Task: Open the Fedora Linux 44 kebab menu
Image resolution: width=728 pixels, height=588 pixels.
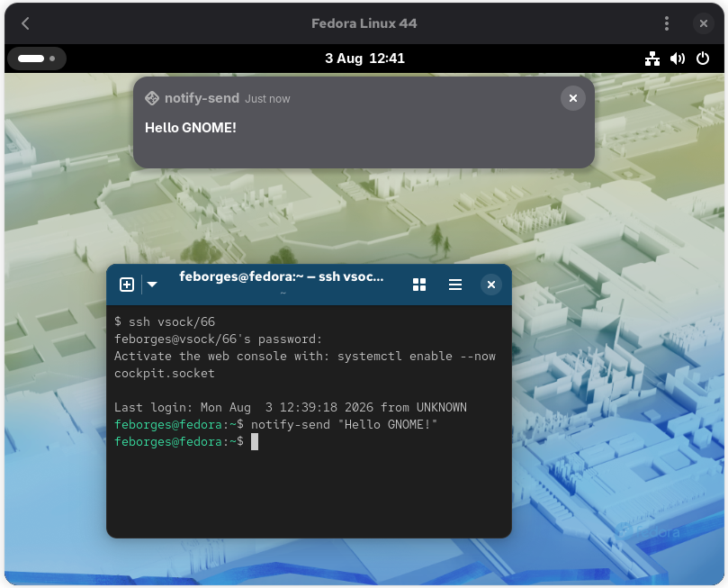Action: tap(667, 23)
